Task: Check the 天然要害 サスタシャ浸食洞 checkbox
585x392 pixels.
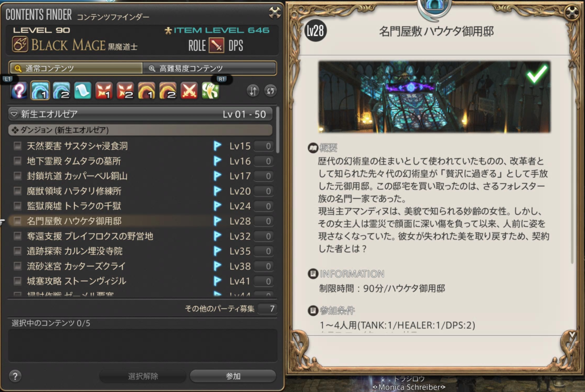Action: point(18,146)
